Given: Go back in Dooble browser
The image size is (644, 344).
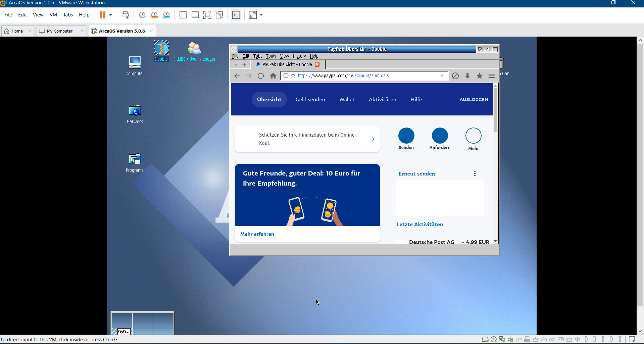Looking at the screenshot, I should [x=237, y=76].
